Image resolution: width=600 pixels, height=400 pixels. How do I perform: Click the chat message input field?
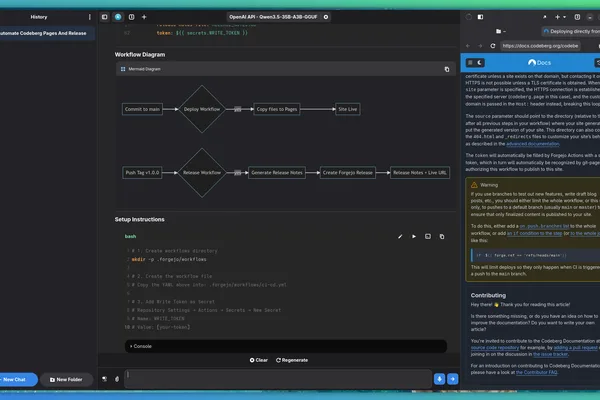point(278,379)
